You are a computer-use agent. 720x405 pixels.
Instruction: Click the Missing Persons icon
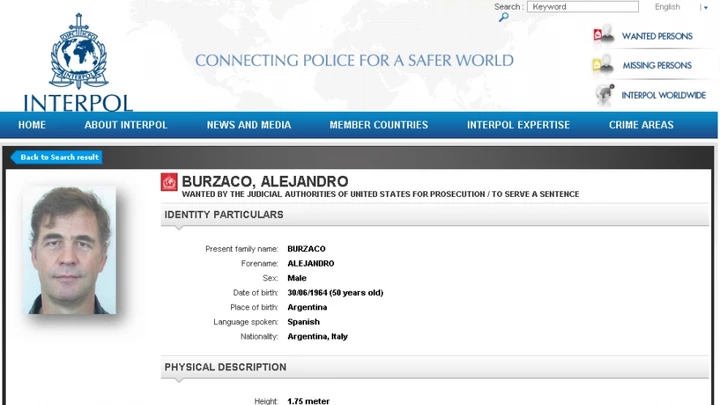(x=603, y=64)
